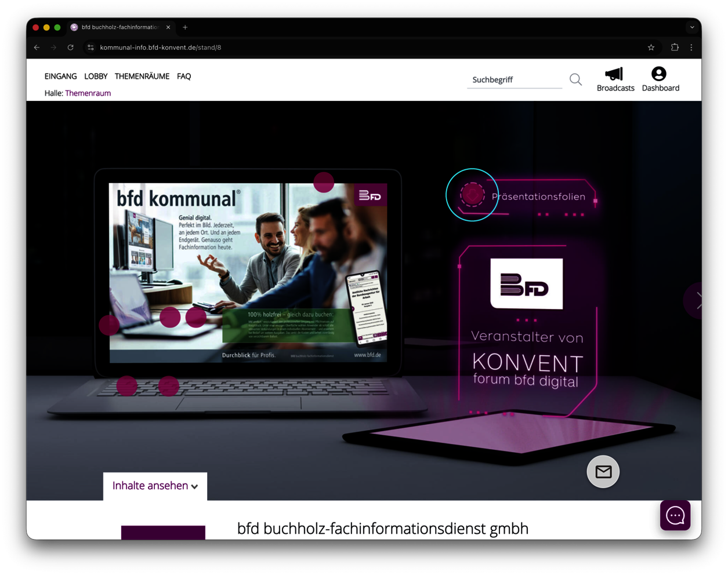Open the chat bubble widget
This screenshot has width=728, height=575.
675,515
